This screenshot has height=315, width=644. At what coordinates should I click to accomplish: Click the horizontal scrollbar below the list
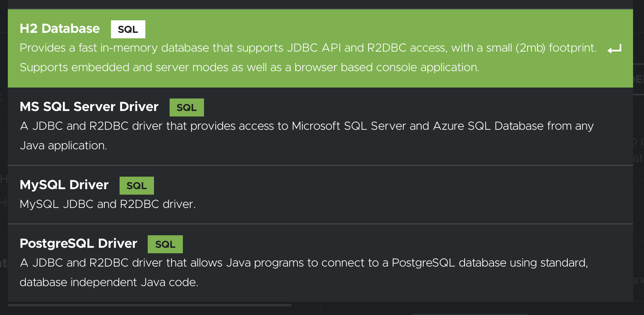point(150,305)
